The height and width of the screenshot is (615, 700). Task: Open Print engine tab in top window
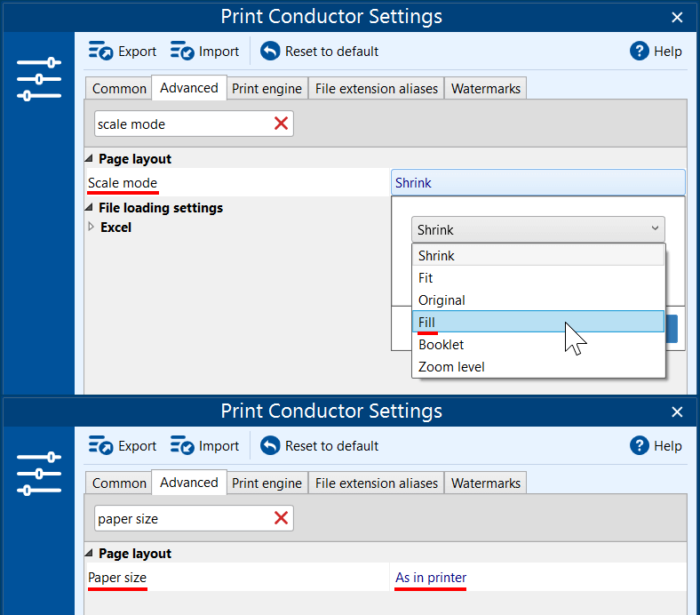[x=267, y=89]
